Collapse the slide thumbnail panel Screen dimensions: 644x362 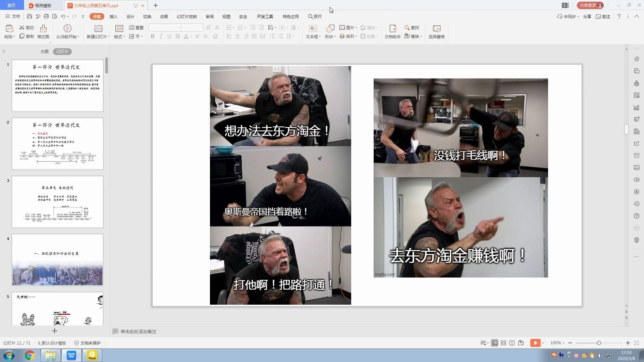pyautogui.click(x=4, y=52)
